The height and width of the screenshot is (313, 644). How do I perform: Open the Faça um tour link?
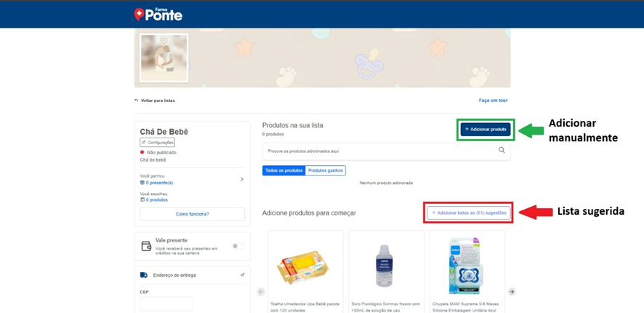pyautogui.click(x=493, y=100)
